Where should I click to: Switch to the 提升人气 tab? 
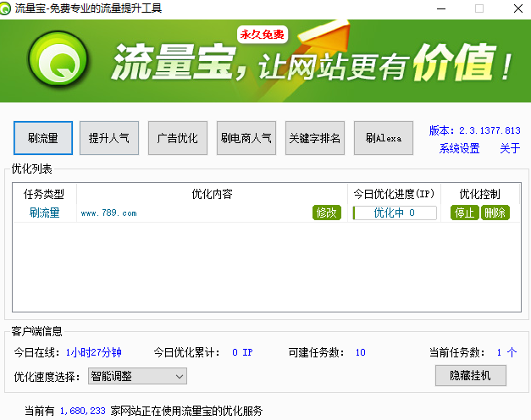(109, 138)
